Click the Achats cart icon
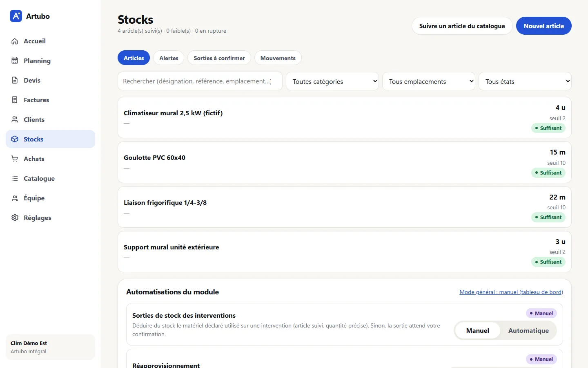 coord(15,159)
